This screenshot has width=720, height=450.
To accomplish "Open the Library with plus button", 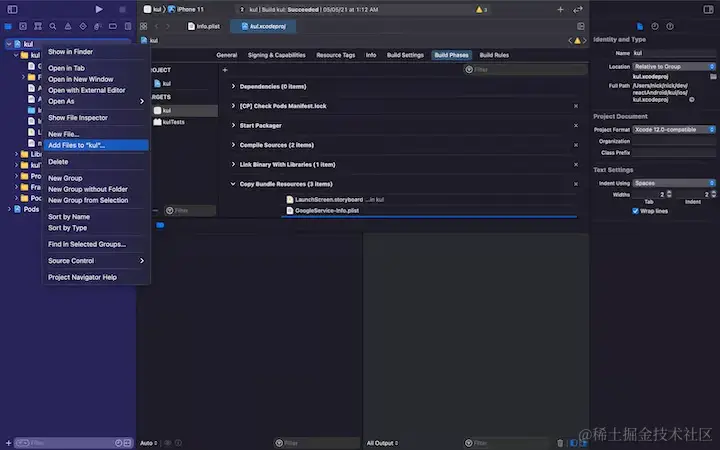I will point(560,9).
